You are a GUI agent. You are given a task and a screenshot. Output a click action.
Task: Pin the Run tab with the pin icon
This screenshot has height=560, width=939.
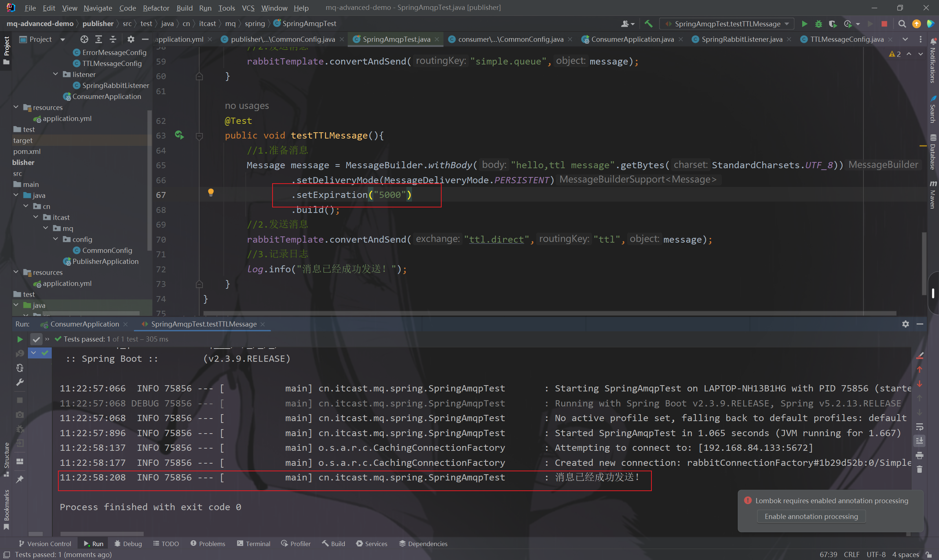(x=20, y=479)
